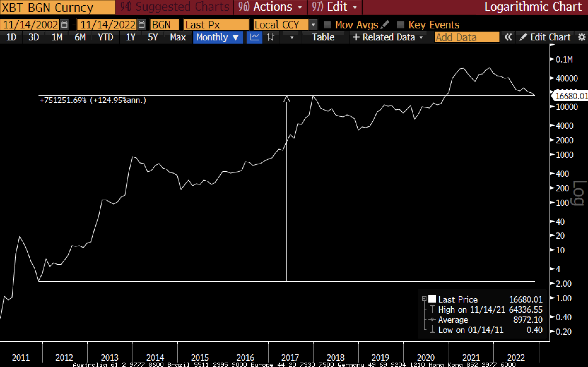The image size is (588, 367).
Task: Collapse the panel with the double-chevron icon
Action: 508,37
